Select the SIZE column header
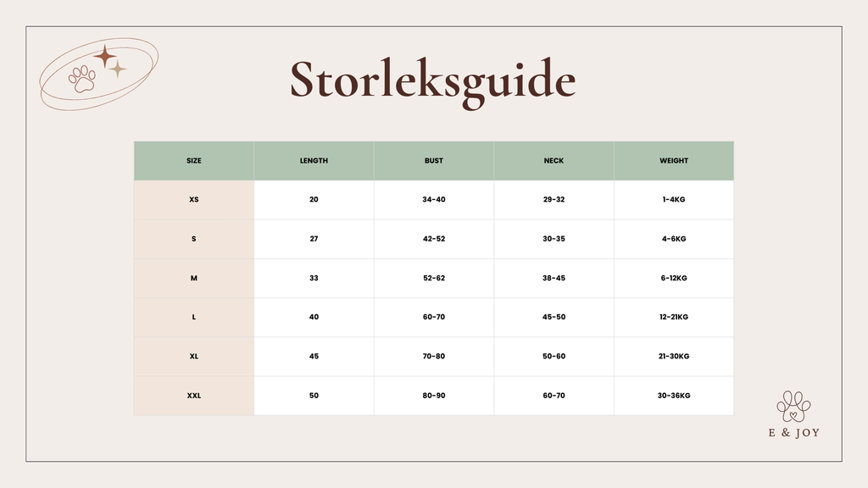 [x=194, y=161]
